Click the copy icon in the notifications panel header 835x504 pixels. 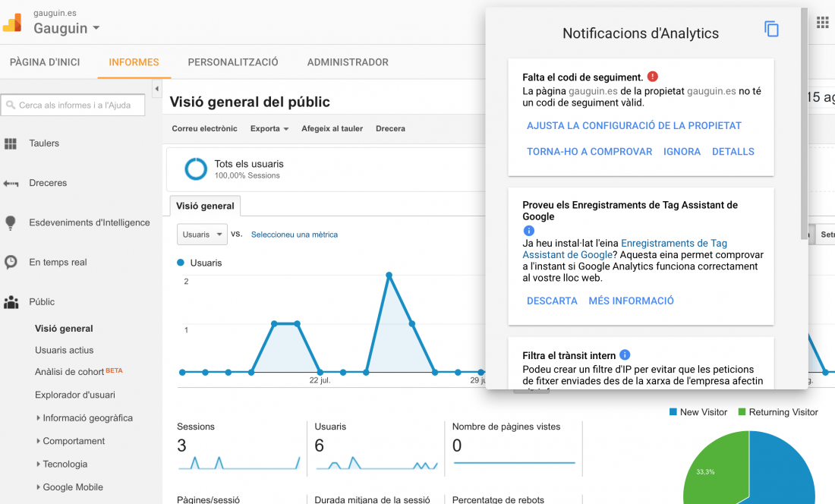771,29
